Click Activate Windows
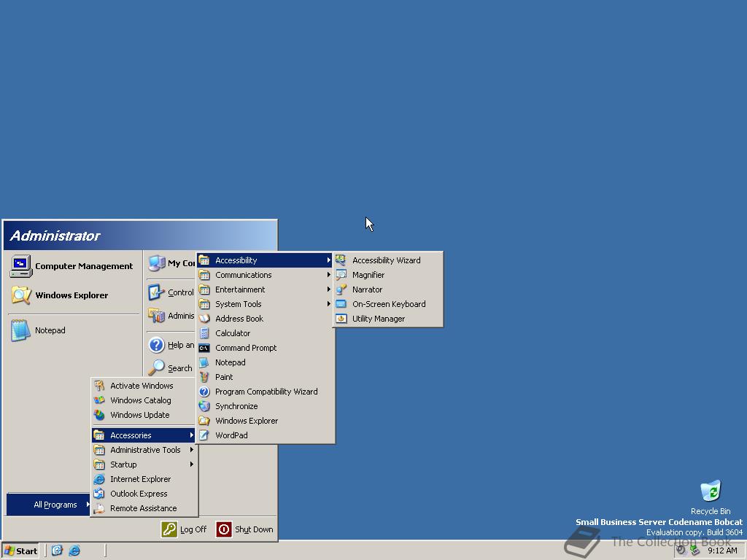Image resolution: width=747 pixels, height=560 pixels. (x=144, y=386)
